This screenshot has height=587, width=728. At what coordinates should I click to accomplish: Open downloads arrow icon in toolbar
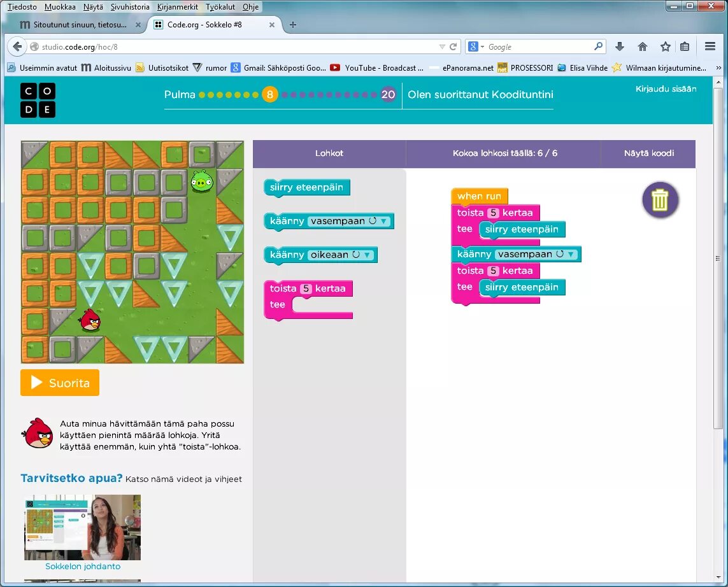tap(619, 46)
